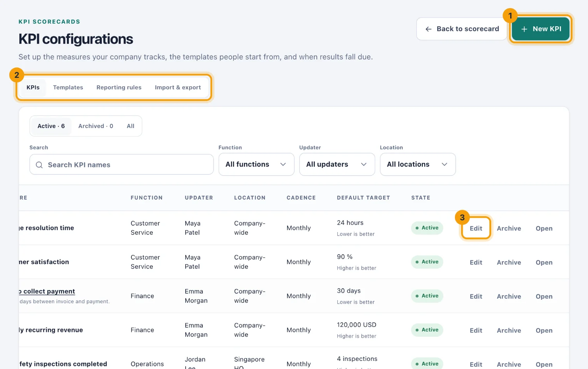
Task: Open the Import & export tab
Action: click(178, 87)
